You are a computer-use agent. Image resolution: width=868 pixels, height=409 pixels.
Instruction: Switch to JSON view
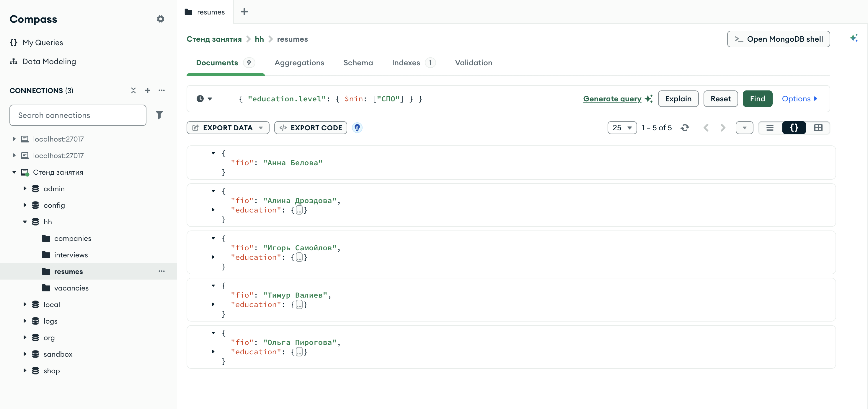pos(794,128)
